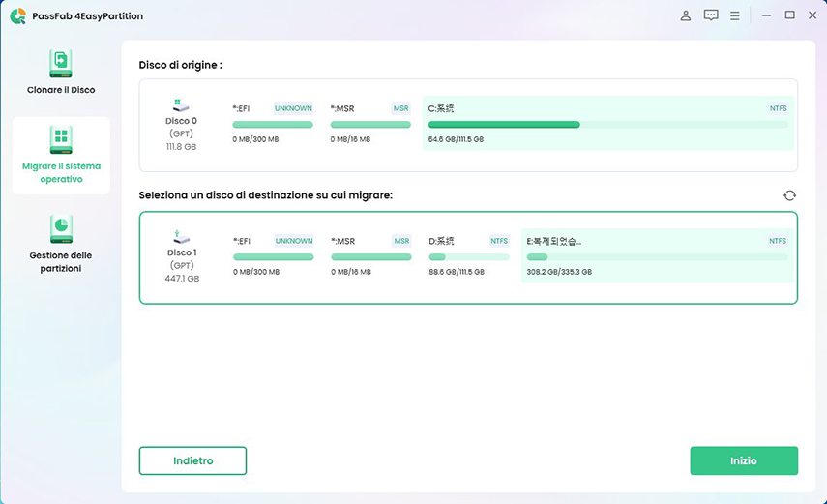Open the feedback chat icon
The image size is (827, 504).
tap(711, 15)
